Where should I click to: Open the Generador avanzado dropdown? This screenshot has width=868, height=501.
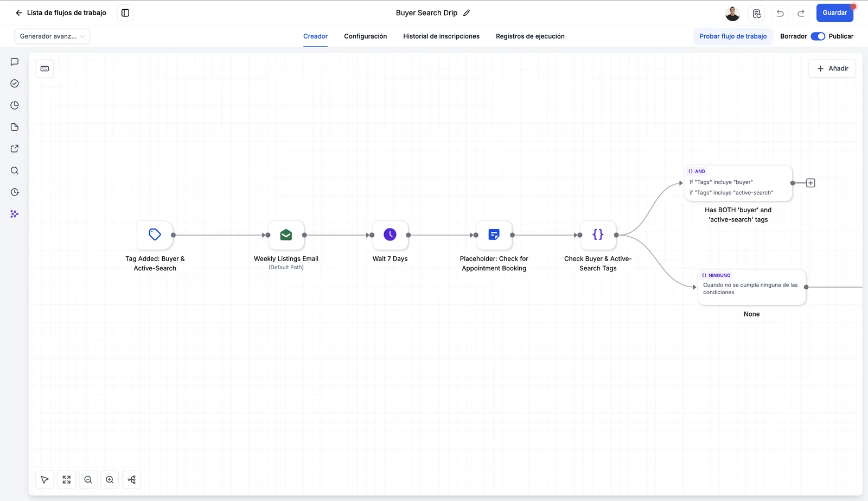tap(52, 36)
